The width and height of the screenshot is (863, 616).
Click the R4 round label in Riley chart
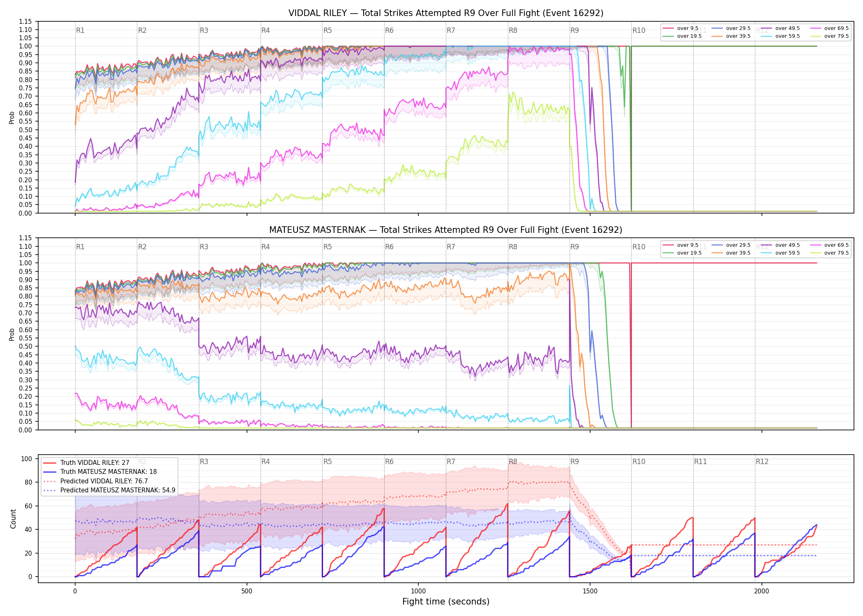[265, 30]
